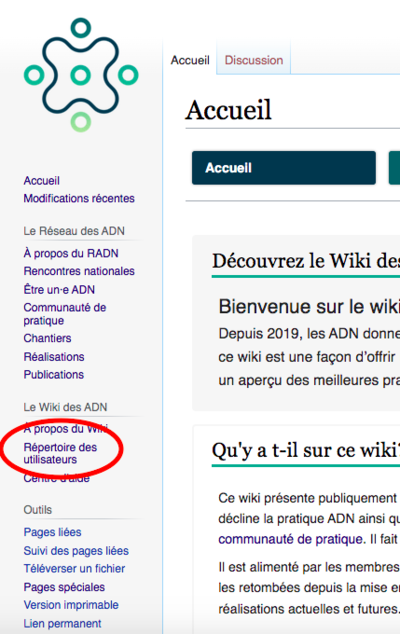Open Rencontres nationales link
The image size is (400, 634).
pyautogui.click(x=79, y=271)
